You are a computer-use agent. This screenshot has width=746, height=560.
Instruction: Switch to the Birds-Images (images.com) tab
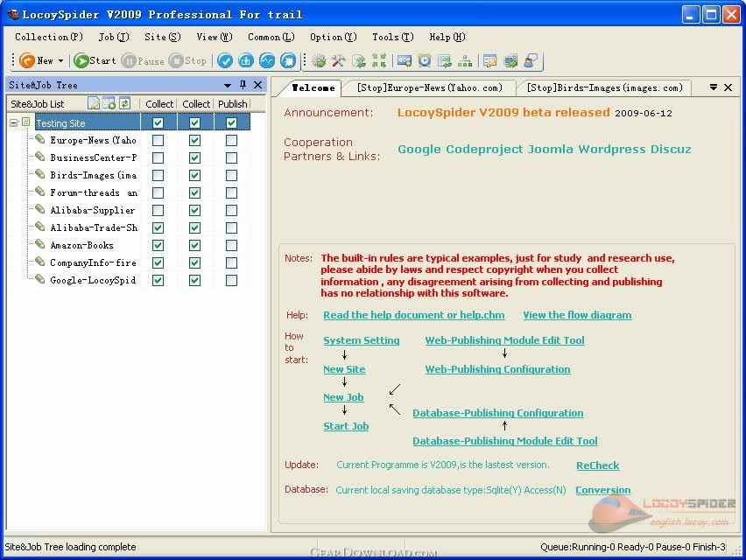(604, 87)
